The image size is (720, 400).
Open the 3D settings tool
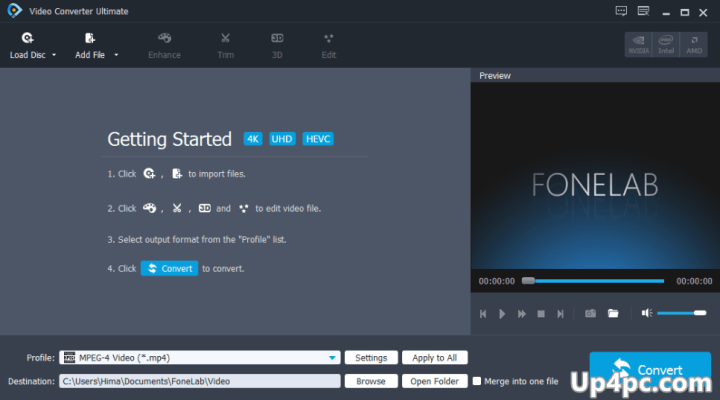pos(277,46)
